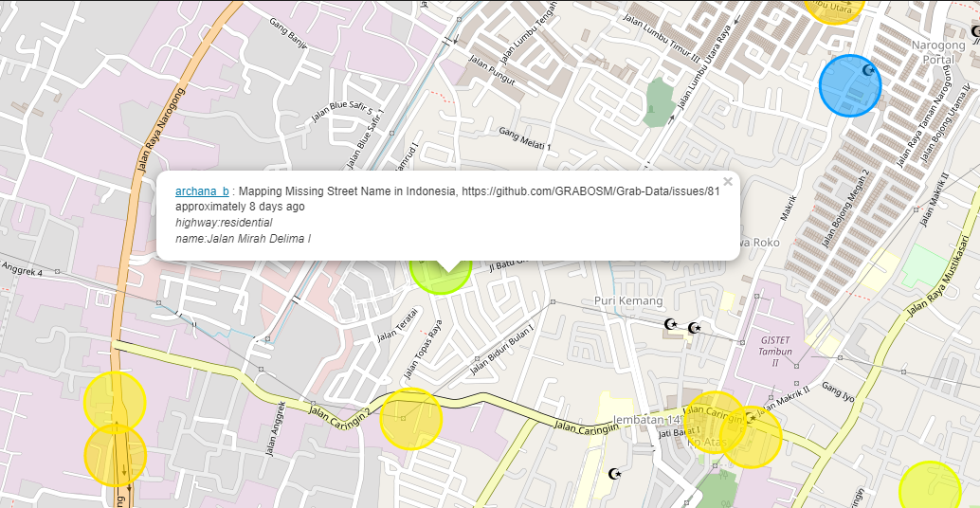Screen dimensions: 980x508
Task: Open archana_b user profile link
Action: [x=202, y=191]
